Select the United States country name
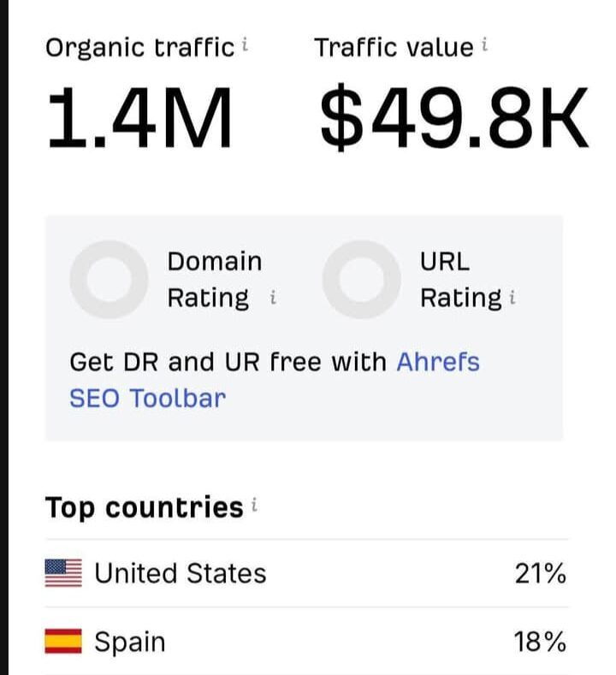Viewport: 616px width, 675px height. point(180,572)
